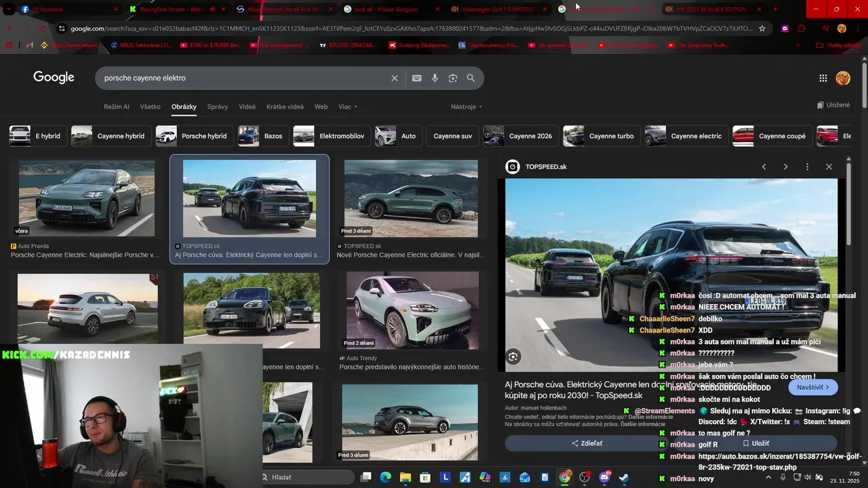The height and width of the screenshot is (488, 868).
Task: Open the Windows taskbar Hľadať search box
Action: coord(307,477)
